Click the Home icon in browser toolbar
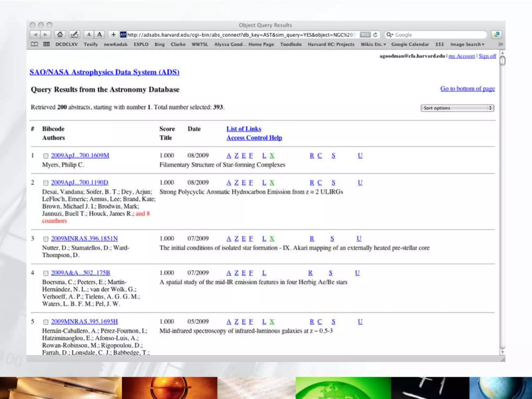Viewport: 532px width, 399px height. click(60, 35)
